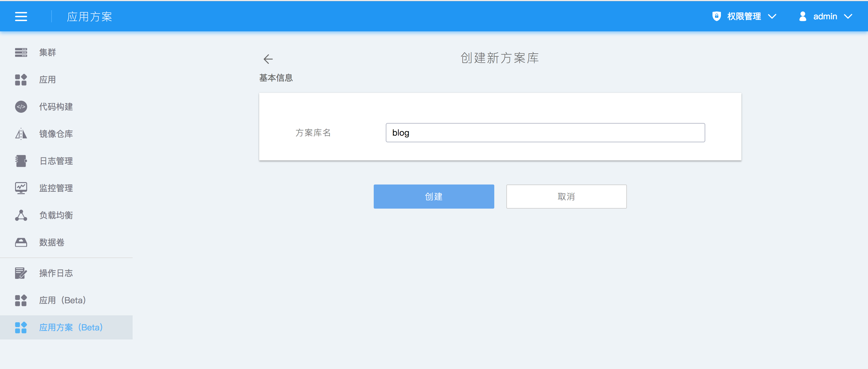Click the admin user avatar icon
Image resolution: width=868 pixels, height=369 pixels.
[x=802, y=17]
